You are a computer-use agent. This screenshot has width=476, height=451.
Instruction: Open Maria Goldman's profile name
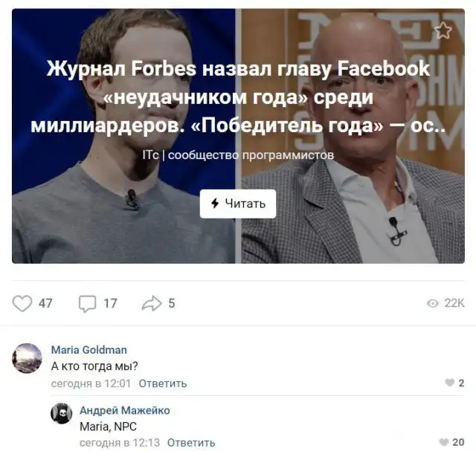click(89, 350)
